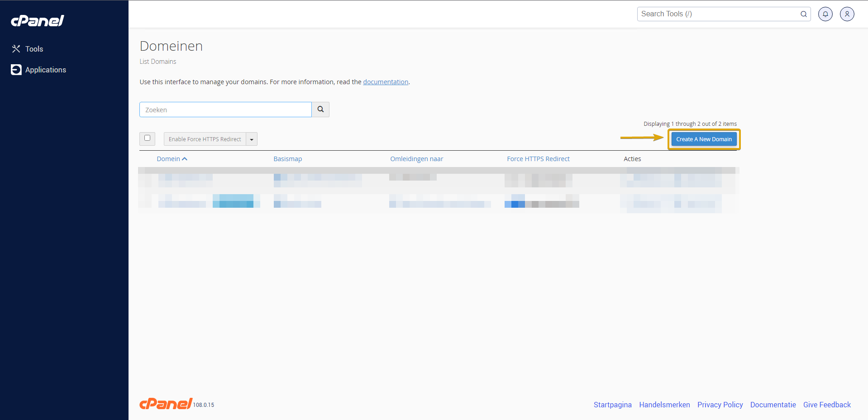Open the documentation link
This screenshot has width=868, height=420.
[386, 82]
